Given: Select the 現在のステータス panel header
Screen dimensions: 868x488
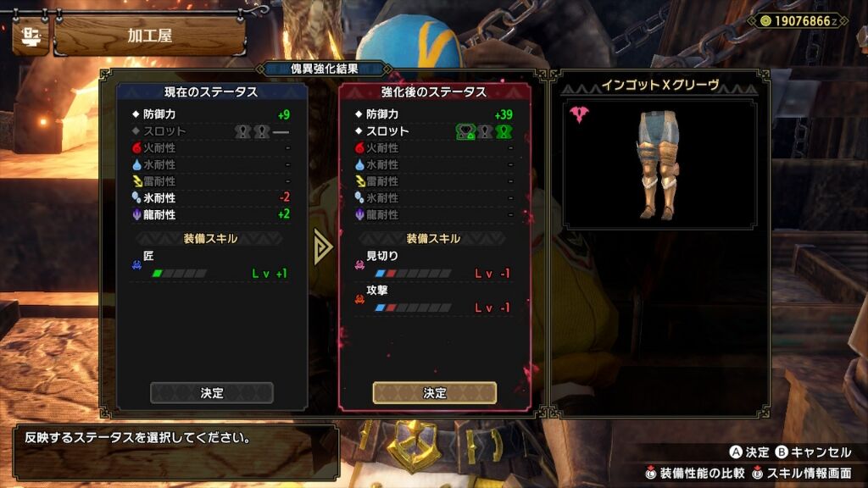Looking at the screenshot, I should click(x=211, y=91).
